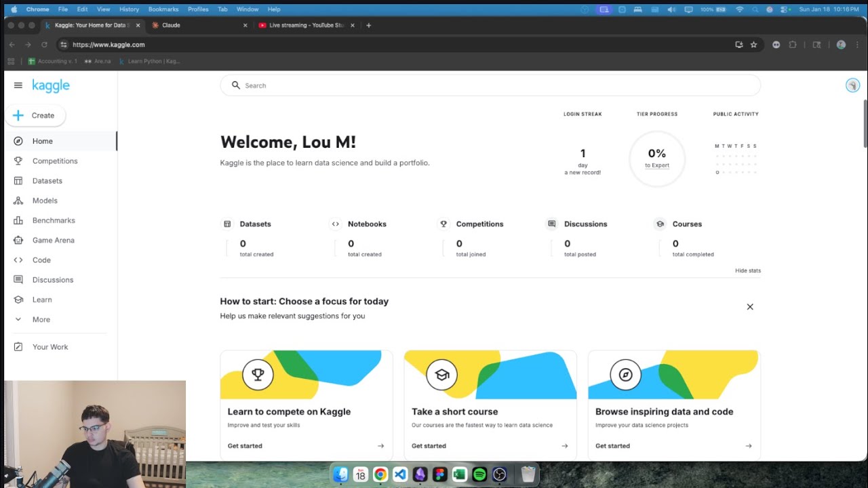The width and height of the screenshot is (868, 488).
Task: Click the trophy icon on compete card
Action: (258, 374)
